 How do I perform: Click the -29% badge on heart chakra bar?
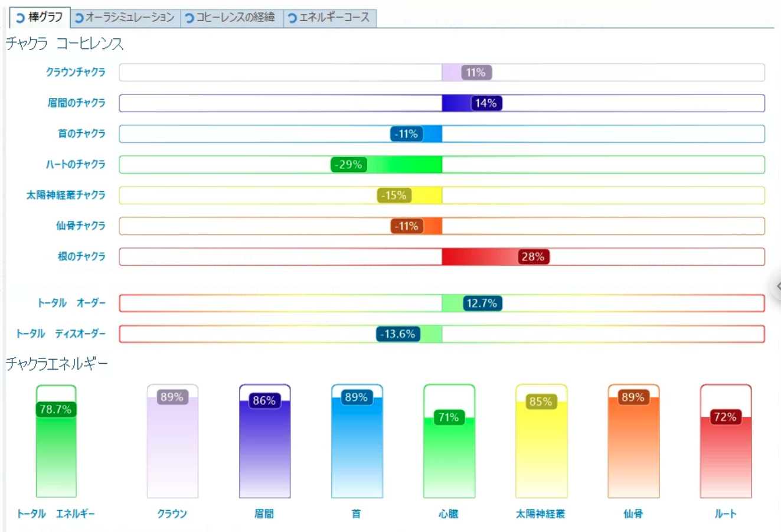348,165
